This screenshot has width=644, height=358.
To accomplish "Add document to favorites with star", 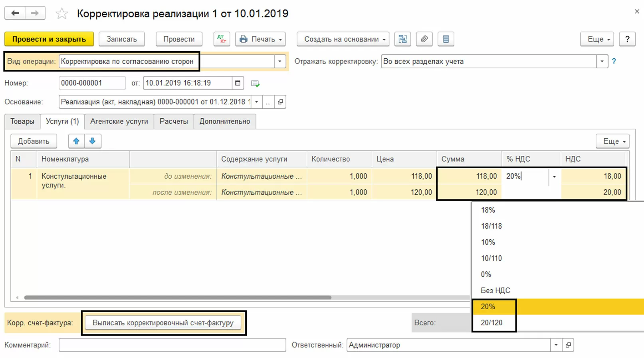I will click(61, 14).
